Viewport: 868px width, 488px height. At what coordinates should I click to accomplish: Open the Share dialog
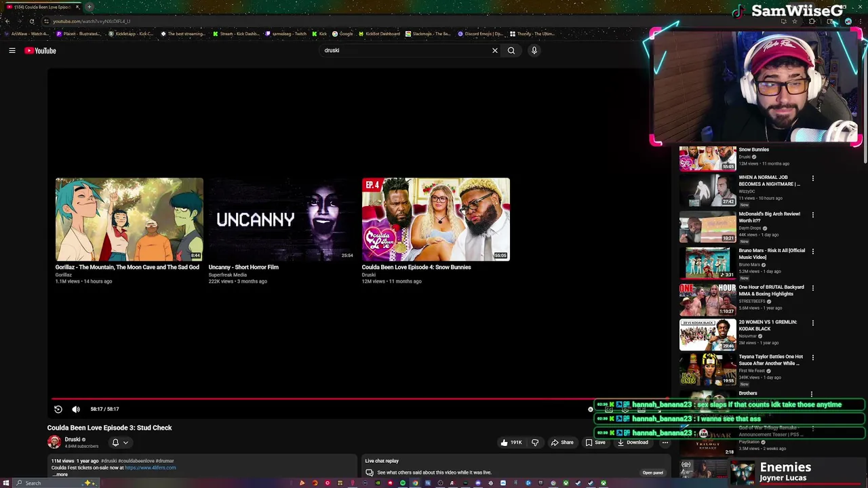(x=561, y=443)
